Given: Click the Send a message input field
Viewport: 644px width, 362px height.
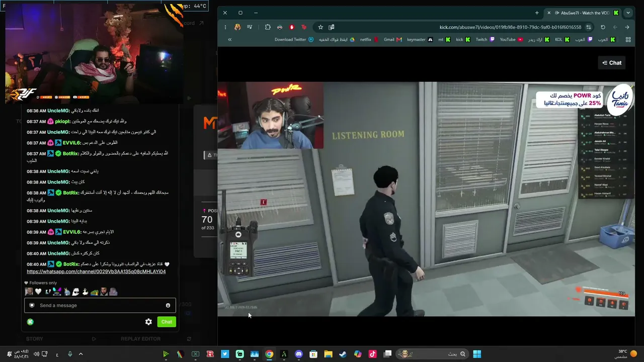Looking at the screenshot, I should point(100,305).
